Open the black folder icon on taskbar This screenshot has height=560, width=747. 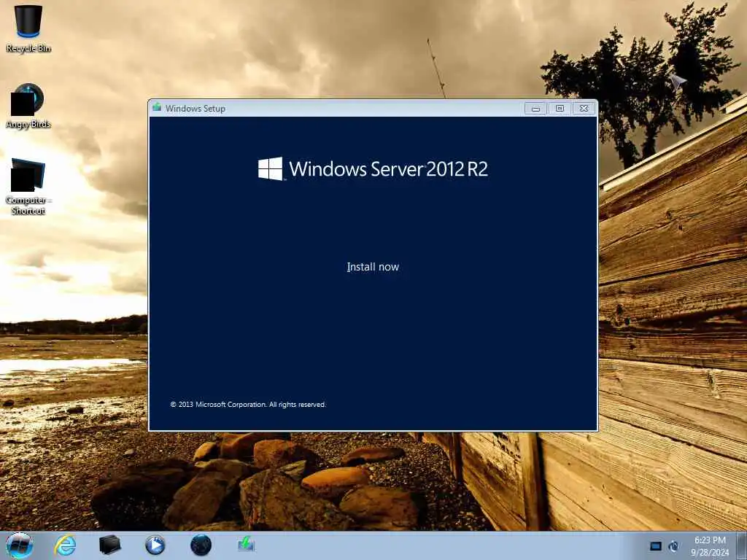coord(109,545)
